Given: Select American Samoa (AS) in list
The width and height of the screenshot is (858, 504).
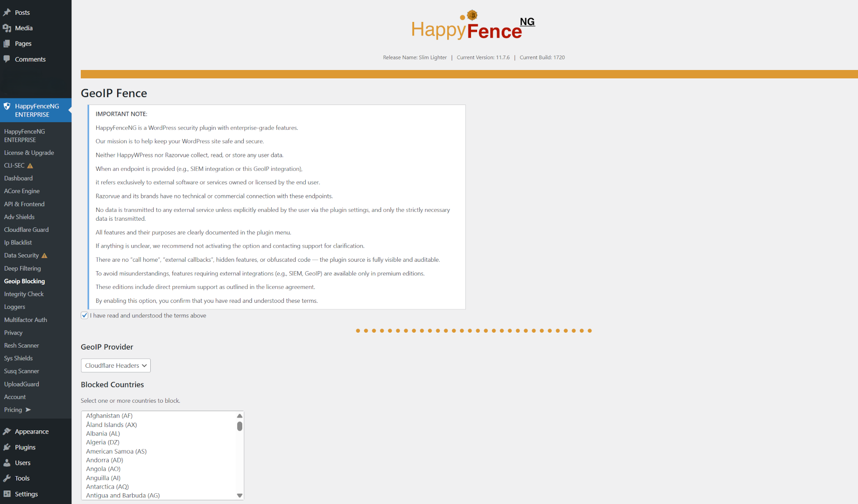Looking at the screenshot, I should click(158, 451).
